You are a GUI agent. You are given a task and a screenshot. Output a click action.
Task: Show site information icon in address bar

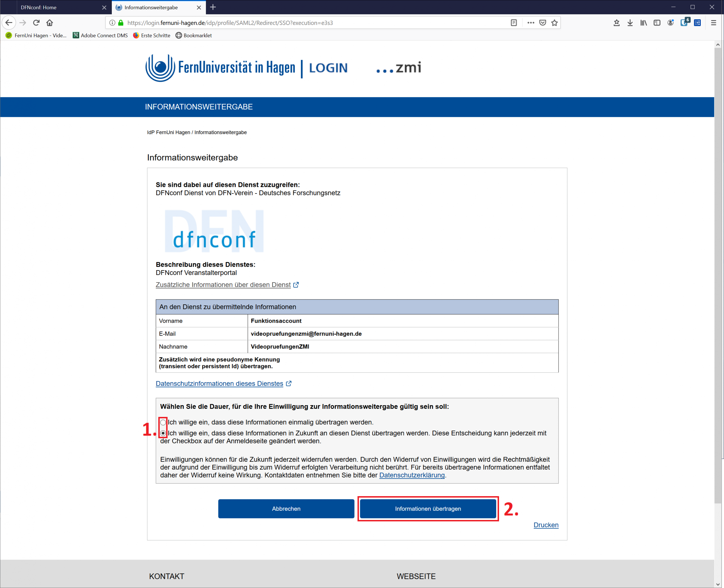click(x=112, y=23)
